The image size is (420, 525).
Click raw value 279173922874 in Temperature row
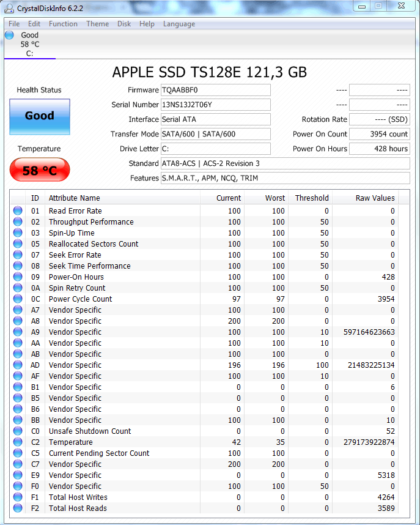coord(369,442)
